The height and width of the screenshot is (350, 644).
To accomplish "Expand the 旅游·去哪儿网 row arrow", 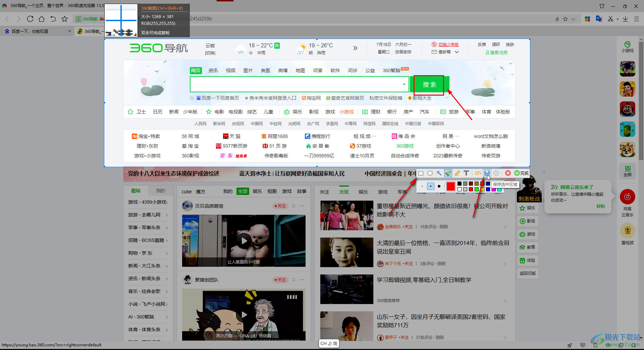I will (x=167, y=215).
